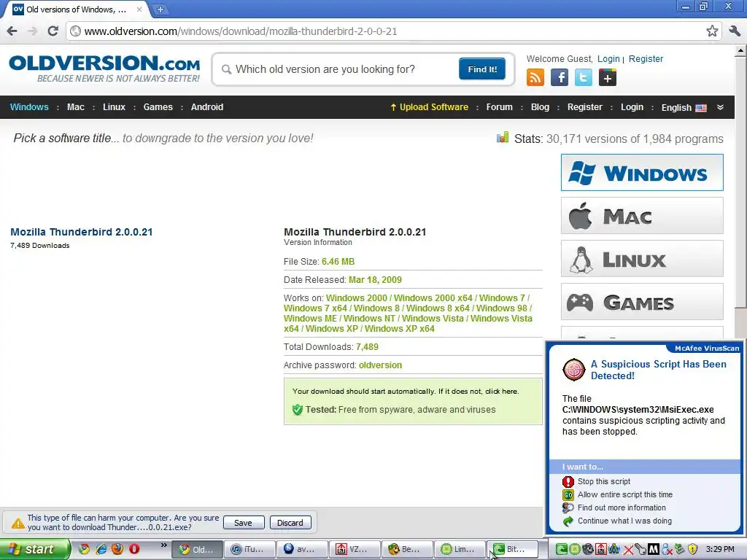Launch Internet Explorer from quick launch
The image size is (747, 560).
click(101, 549)
